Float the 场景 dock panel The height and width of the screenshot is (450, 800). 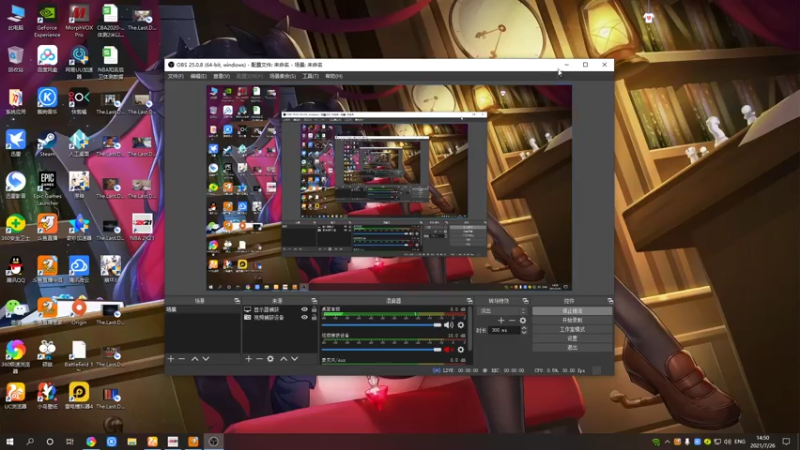pyautogui.click(x=237, y=301)
